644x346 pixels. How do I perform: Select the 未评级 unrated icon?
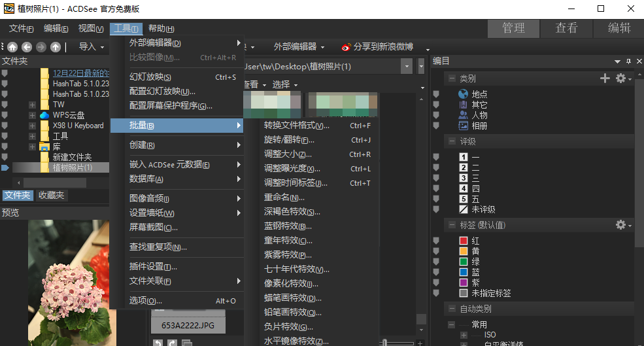click(464, 209)
